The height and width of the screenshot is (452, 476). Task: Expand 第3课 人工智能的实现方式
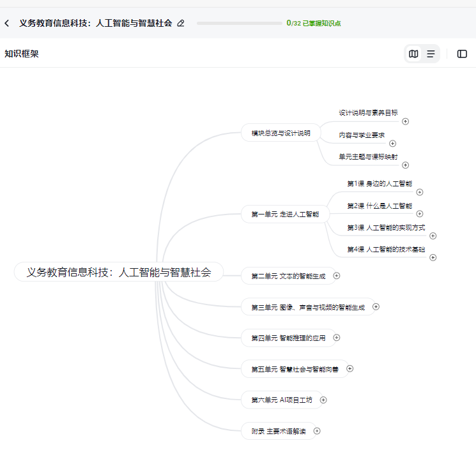pos(433,236)
